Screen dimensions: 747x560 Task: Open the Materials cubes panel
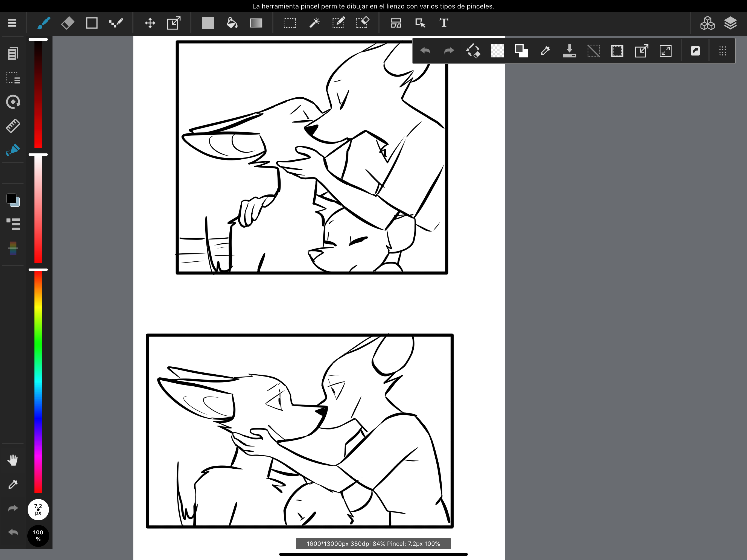pos(707,23)
